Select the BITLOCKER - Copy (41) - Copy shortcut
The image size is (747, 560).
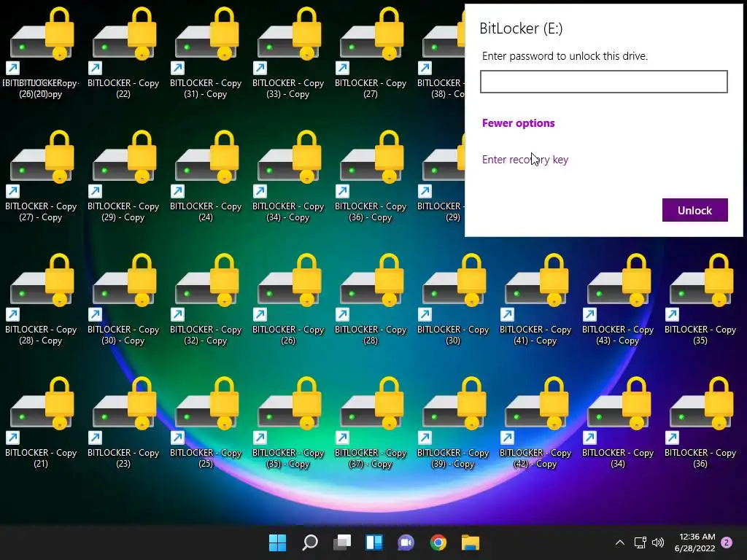(x=535, y=299)
